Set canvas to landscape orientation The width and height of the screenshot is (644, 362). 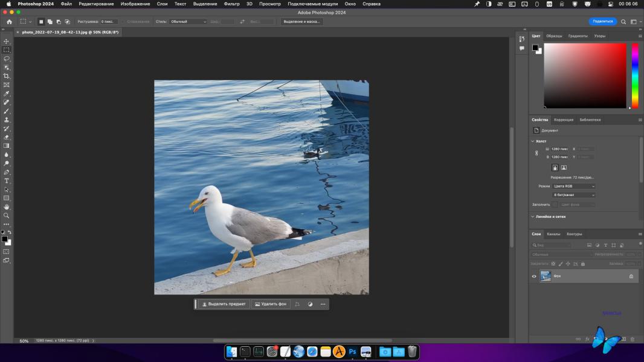564,168
